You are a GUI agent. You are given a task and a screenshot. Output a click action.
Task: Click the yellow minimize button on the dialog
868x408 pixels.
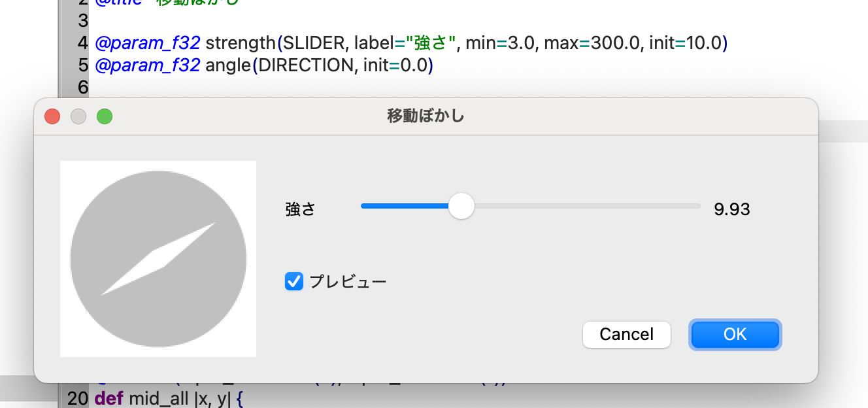[x=78, y=116]
